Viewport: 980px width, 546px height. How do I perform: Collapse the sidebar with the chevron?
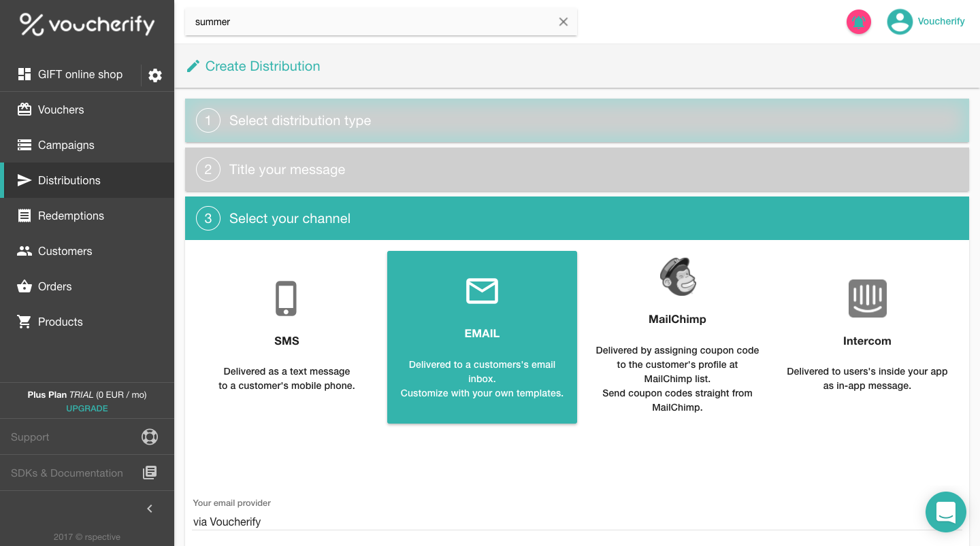[150, 509]
